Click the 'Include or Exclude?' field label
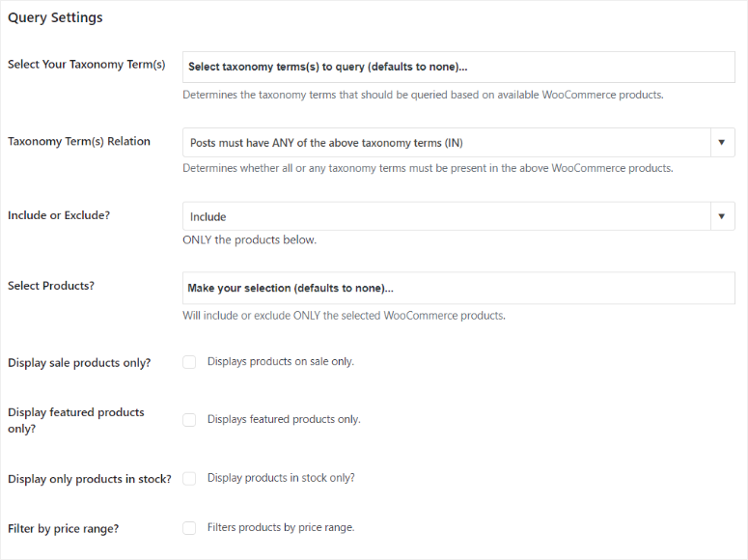The height and width of the screenshot is (560, 748). click(x=59, y=215)
